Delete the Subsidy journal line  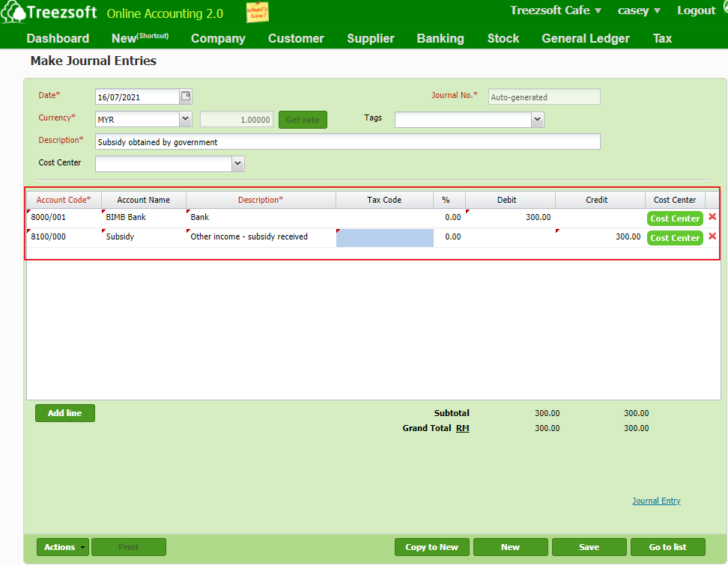[712, 237]
